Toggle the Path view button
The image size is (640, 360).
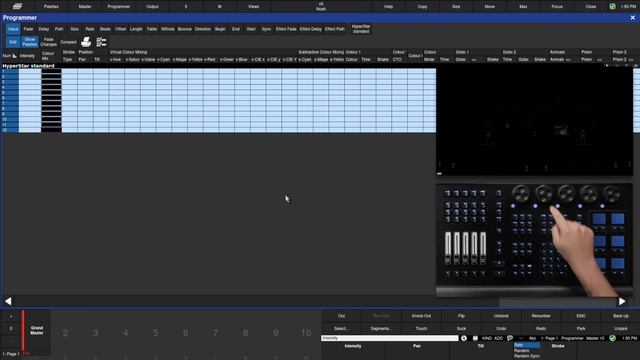(x=59, y=29)
